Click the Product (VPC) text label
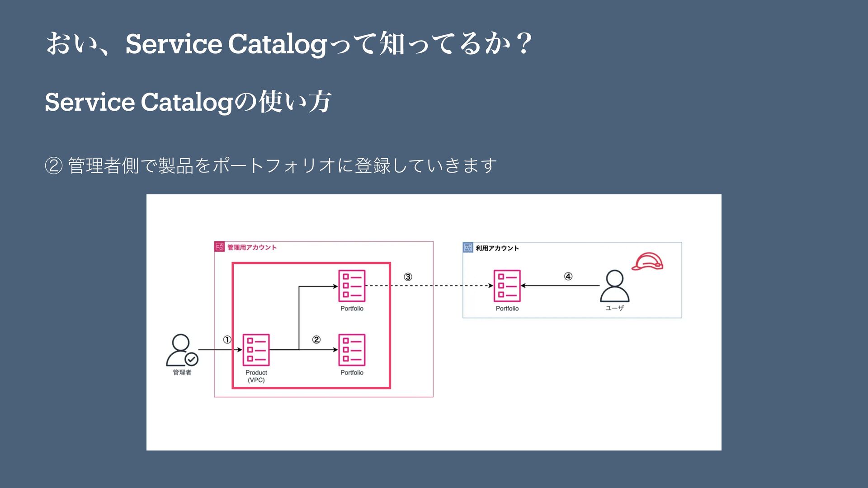This screenshot has width=868, height=488. (256, 376)
